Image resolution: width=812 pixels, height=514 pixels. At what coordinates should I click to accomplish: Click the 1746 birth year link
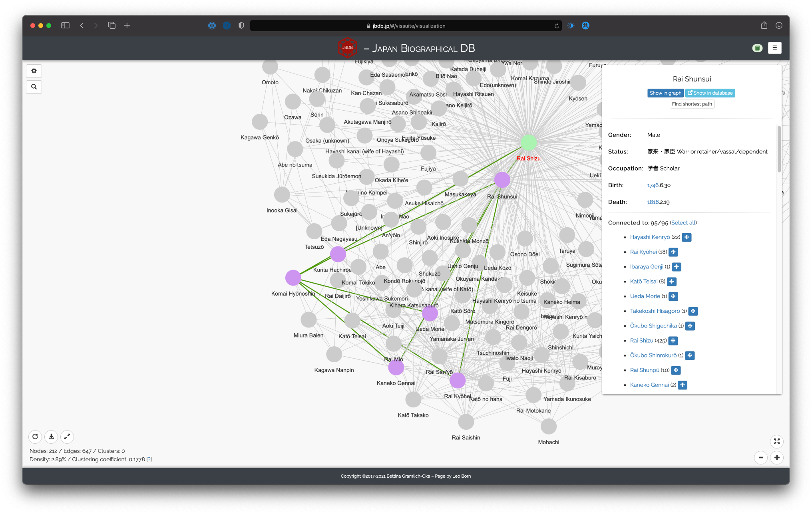pos(652,185)
